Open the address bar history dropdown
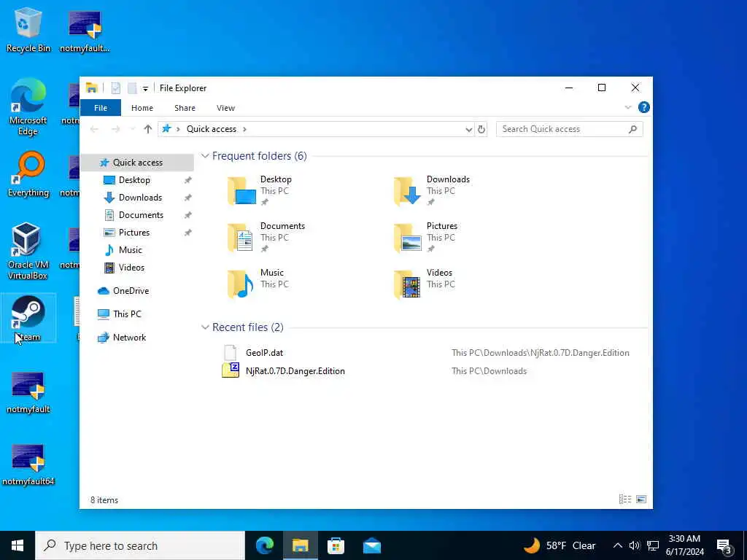Image resolution: width=747 pixels, height=560 pixels. [468, 130]
